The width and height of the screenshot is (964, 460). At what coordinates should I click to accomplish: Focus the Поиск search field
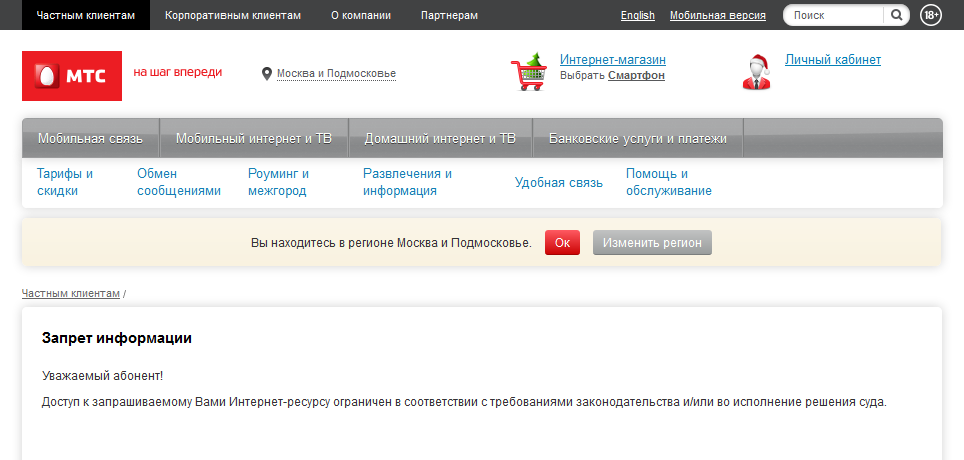click(x=836, y=15)
